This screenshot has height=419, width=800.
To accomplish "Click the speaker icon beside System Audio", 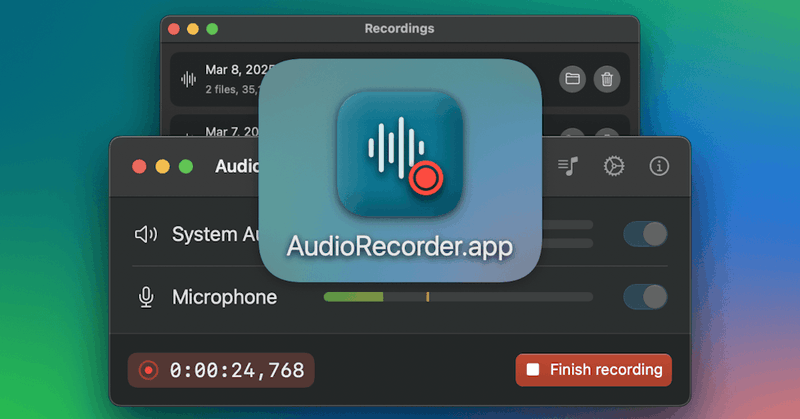I will tap(146, 234).
